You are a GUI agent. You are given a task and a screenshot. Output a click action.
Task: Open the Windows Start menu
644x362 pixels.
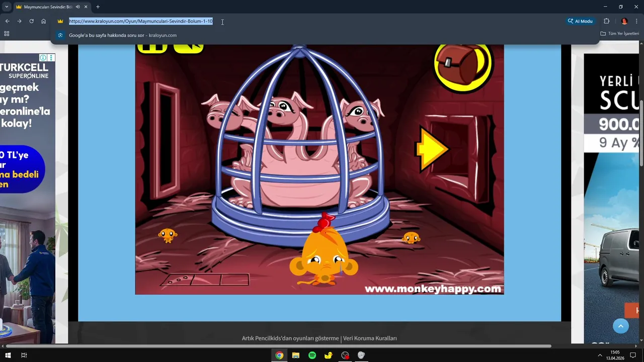click(7, 355)
